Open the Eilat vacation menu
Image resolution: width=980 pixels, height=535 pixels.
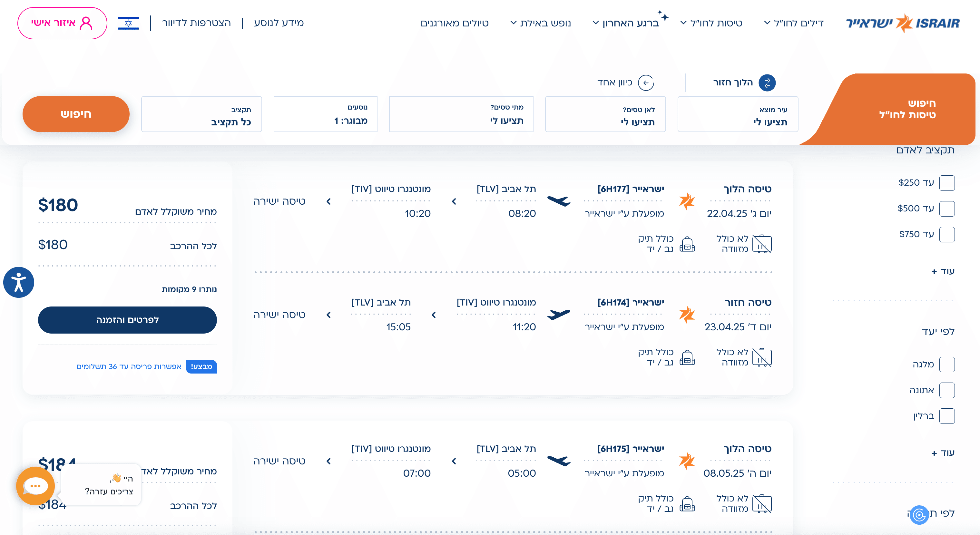click(x=541, y=23)
